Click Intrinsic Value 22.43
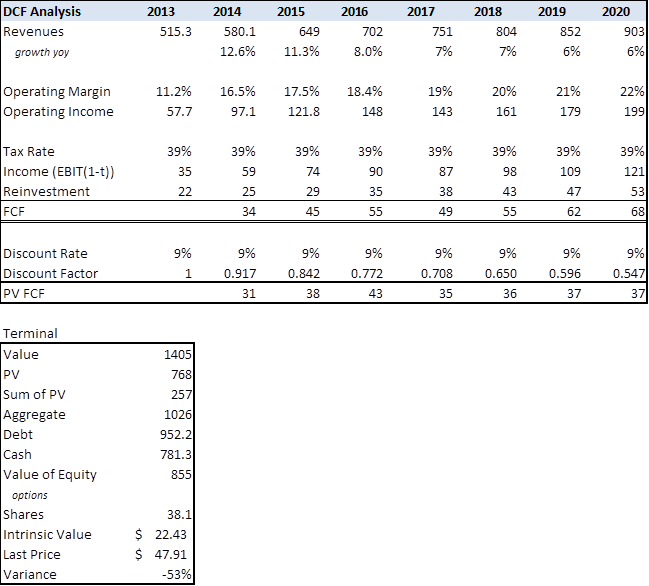 171,534
